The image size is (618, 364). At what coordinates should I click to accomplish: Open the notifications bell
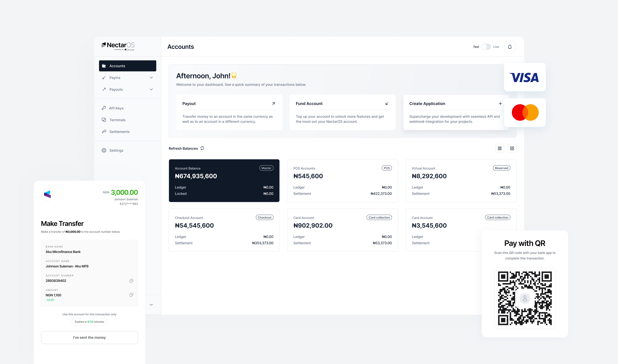click(x=510, y=47)
